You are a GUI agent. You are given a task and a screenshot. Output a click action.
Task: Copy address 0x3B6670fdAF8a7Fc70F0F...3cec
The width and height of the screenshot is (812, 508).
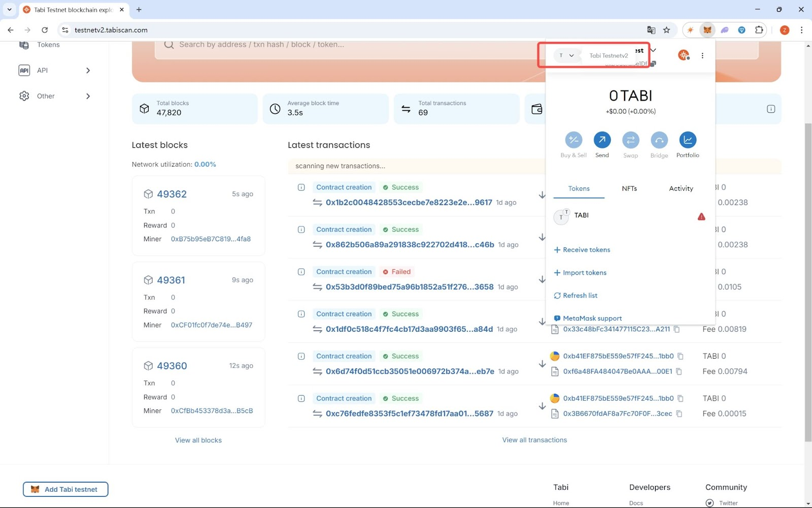[x=679, y=414]
